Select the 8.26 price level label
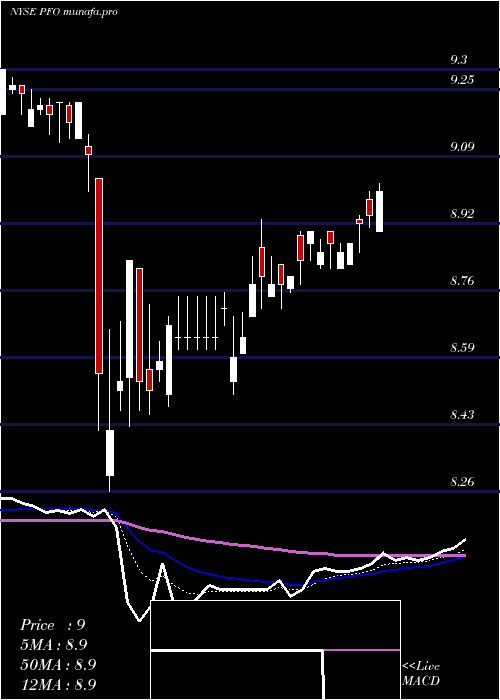This screenshot has height=700, width=500. 462,481
